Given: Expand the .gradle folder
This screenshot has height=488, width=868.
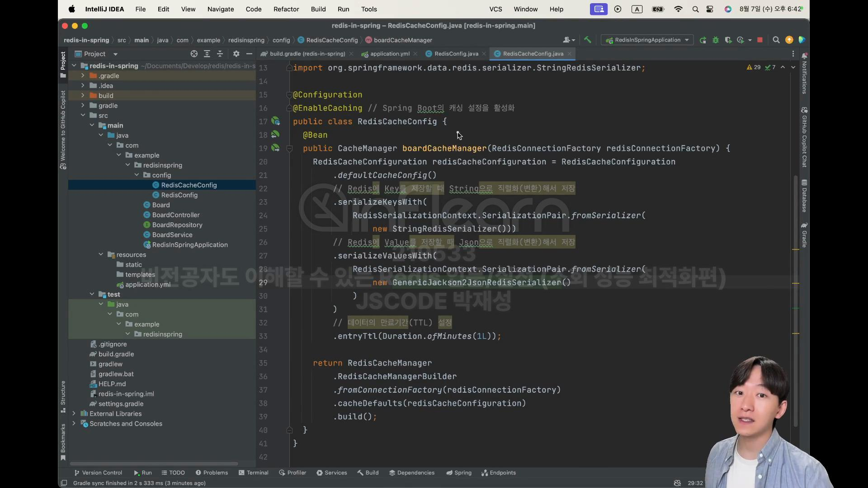Looking at the screenshot, I should coord(83,75).
